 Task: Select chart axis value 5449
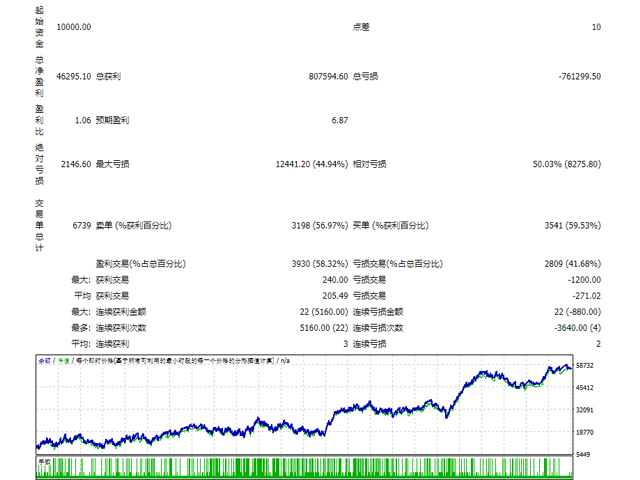point(583,455)
